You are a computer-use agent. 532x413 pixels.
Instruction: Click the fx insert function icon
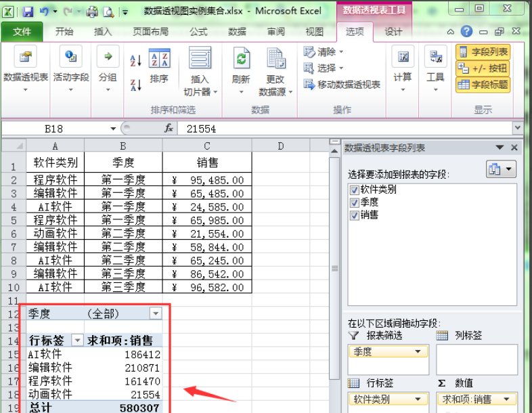point(169,128)
